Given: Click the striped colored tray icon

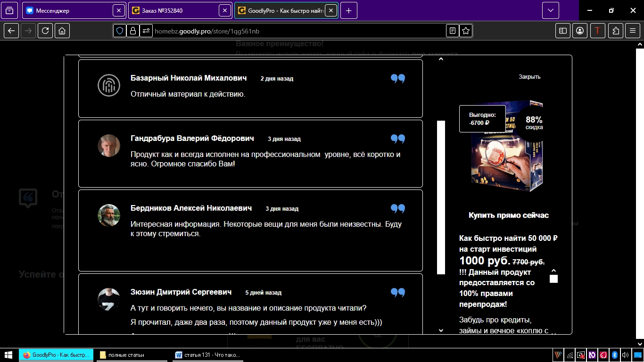Looking at the screenshot, I should 558,355.
